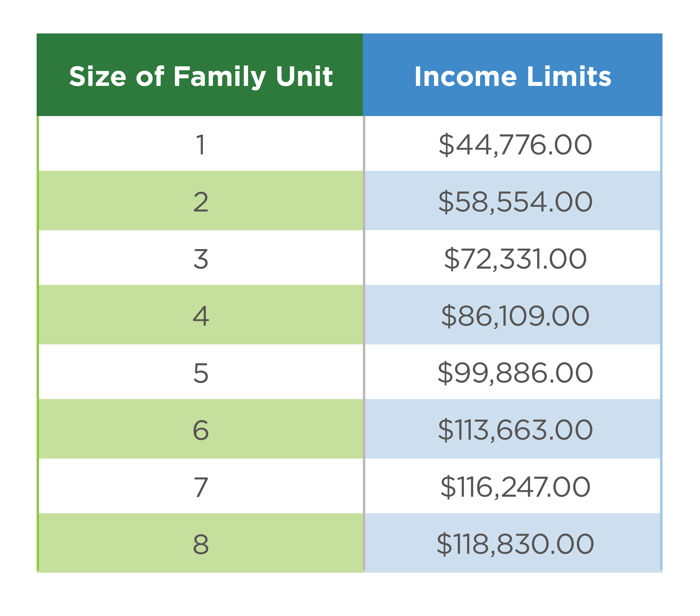Select family size 3 cell

click(x=201, y=258)
